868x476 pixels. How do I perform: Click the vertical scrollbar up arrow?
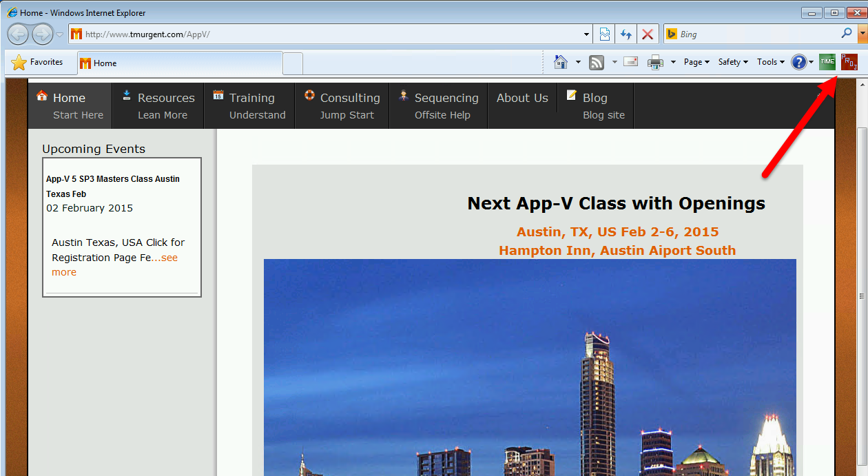click(862, 83)
